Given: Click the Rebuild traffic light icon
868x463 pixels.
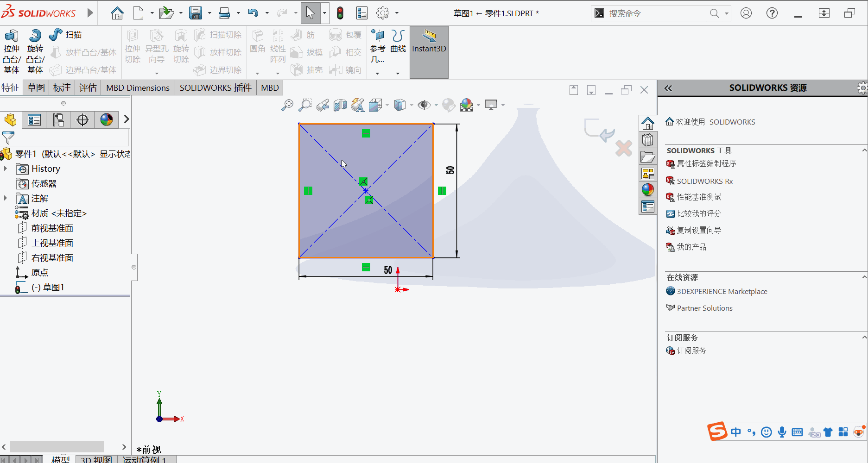Looking at the screenshot, I should point(340,13).
